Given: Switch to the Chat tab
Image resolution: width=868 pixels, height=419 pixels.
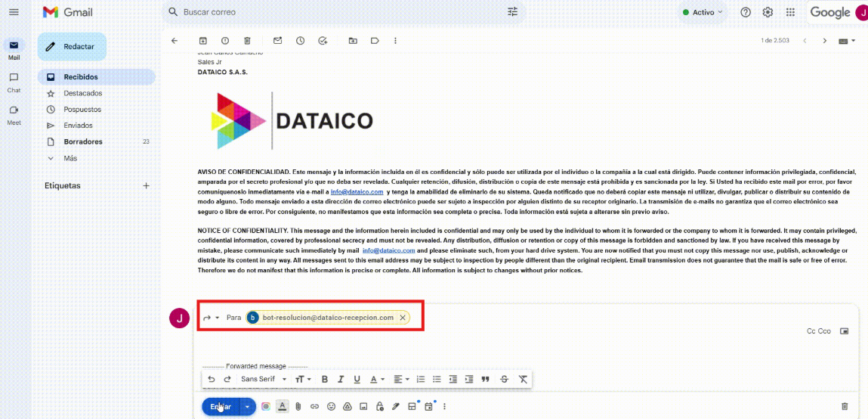Looking at the screenshot, I should click(14, 82).
